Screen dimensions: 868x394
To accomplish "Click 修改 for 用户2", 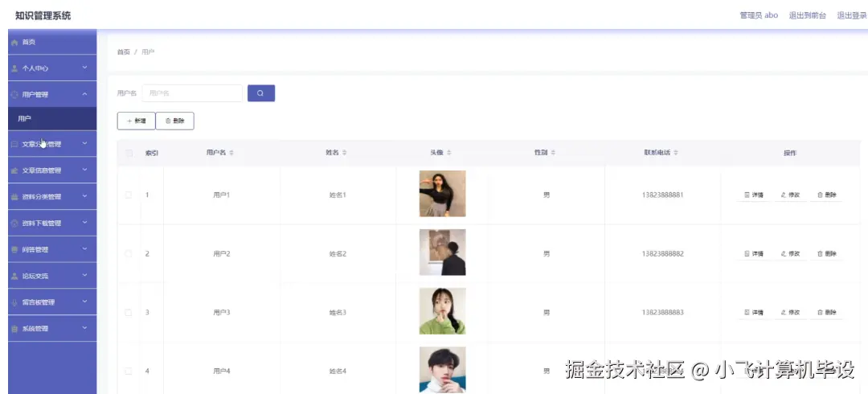I will coord(790,254).
